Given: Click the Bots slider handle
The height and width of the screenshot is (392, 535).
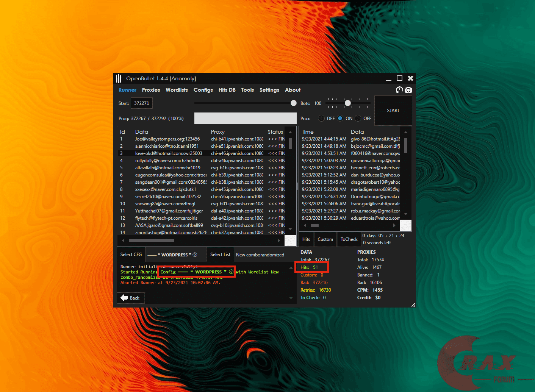Looking at the screenshot, I should 348,103.
